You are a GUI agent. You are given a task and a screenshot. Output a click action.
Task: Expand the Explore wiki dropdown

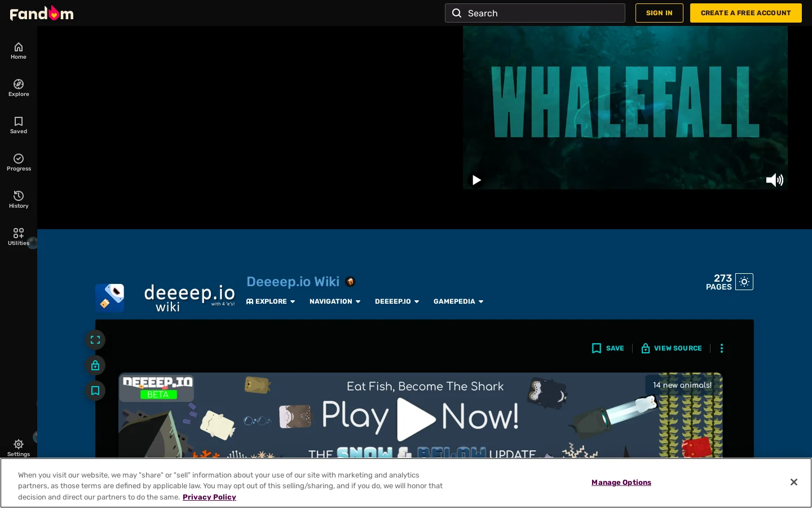click(x=271, y=301)
